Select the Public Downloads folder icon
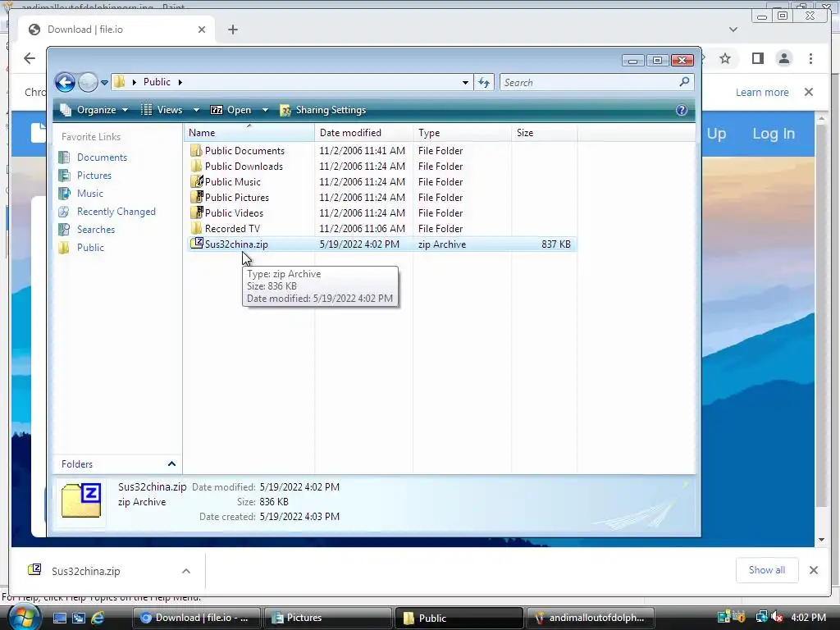Image resolution: width=840 pixels, height=630 pixels. coord(197,166)
